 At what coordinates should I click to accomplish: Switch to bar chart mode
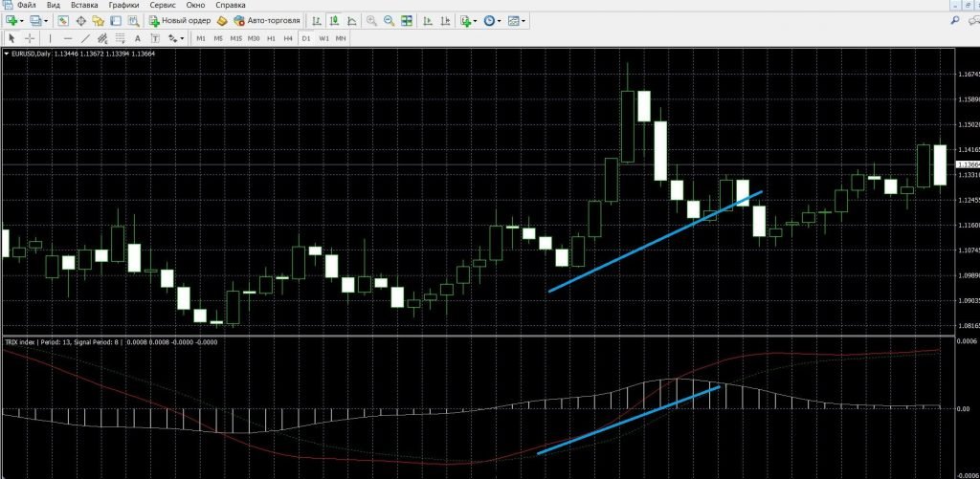click(x=315, y=20)
